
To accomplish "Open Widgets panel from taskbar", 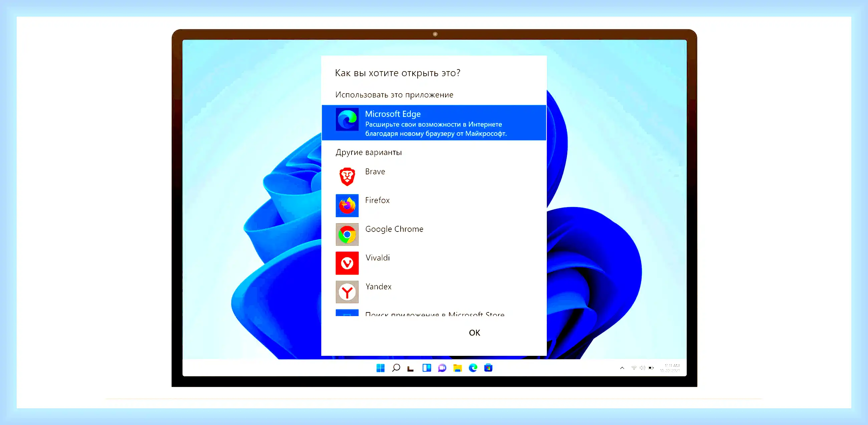I will 427,368.
